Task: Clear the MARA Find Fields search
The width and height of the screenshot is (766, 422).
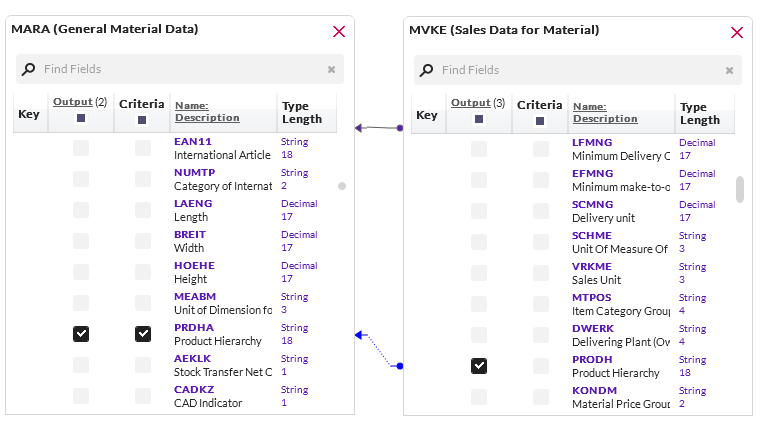Action: point(331,69)
